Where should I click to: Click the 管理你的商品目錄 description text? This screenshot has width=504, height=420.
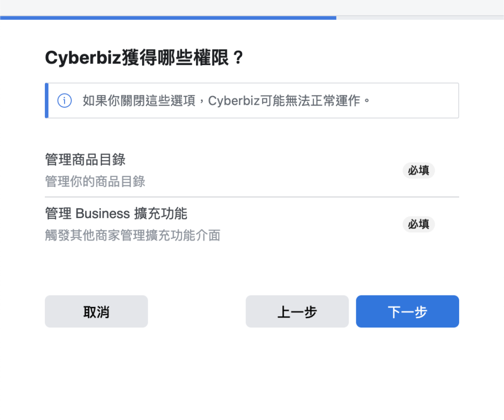click(x=95, y=181)
